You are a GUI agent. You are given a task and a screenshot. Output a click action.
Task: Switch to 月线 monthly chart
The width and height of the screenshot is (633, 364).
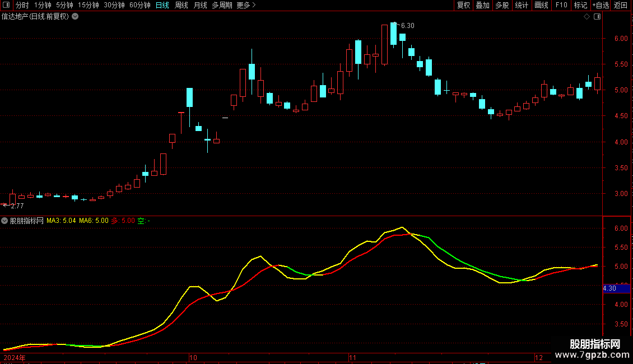(x=200, y=5)
